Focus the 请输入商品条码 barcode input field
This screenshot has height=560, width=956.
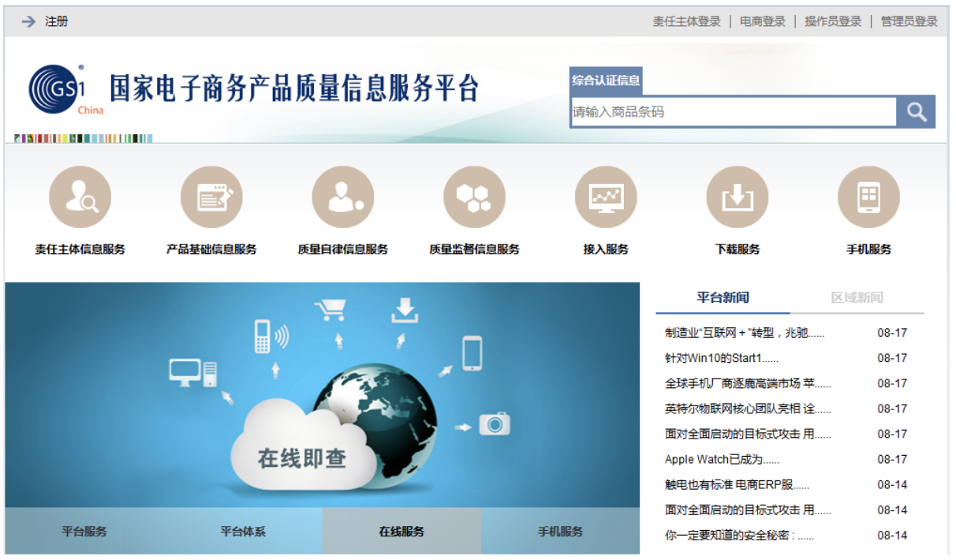coord(733,112)
